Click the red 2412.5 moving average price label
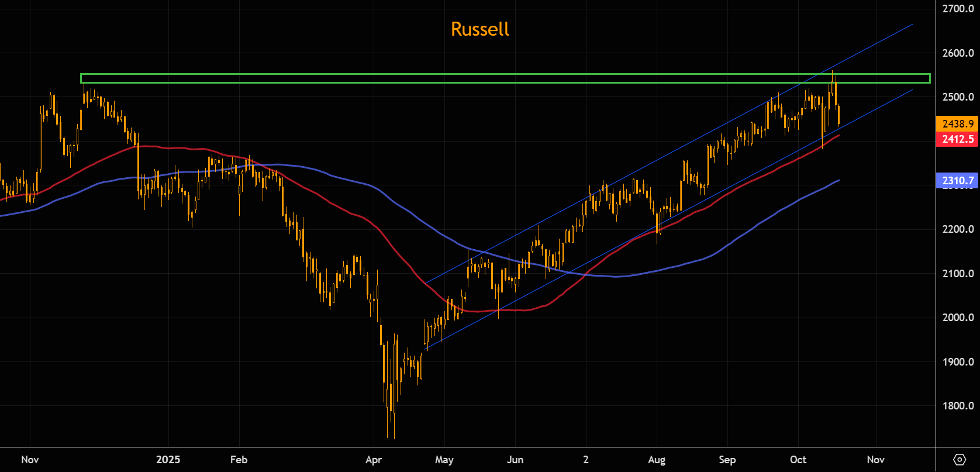The image size is (980, 472). (958, 139)
